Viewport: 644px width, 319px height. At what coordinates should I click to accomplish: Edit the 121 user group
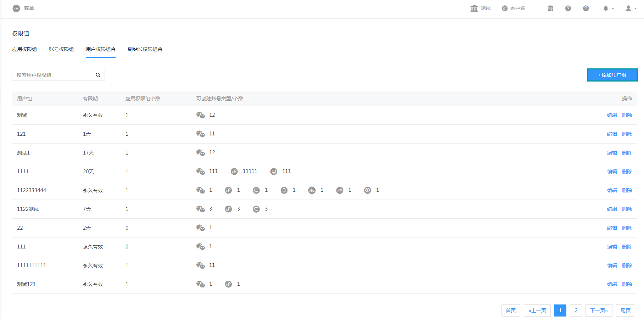[x=612, y=134]
